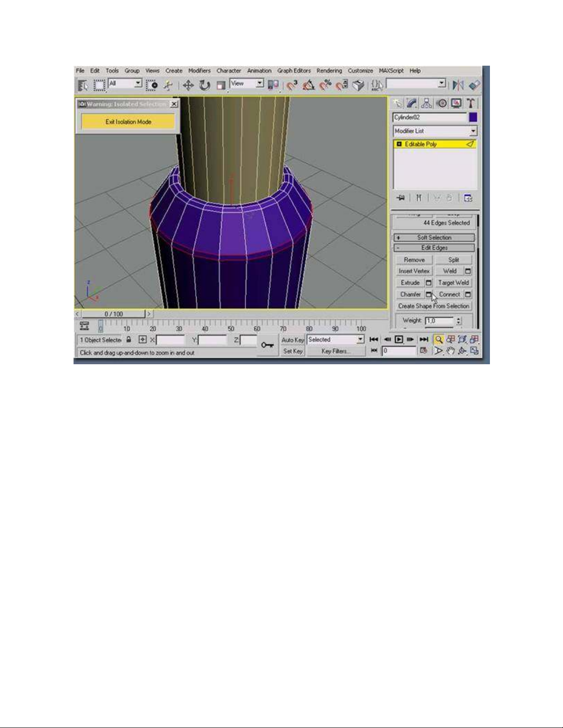
Task: Select the Move transform tool
Action: [x=188, y=85]
